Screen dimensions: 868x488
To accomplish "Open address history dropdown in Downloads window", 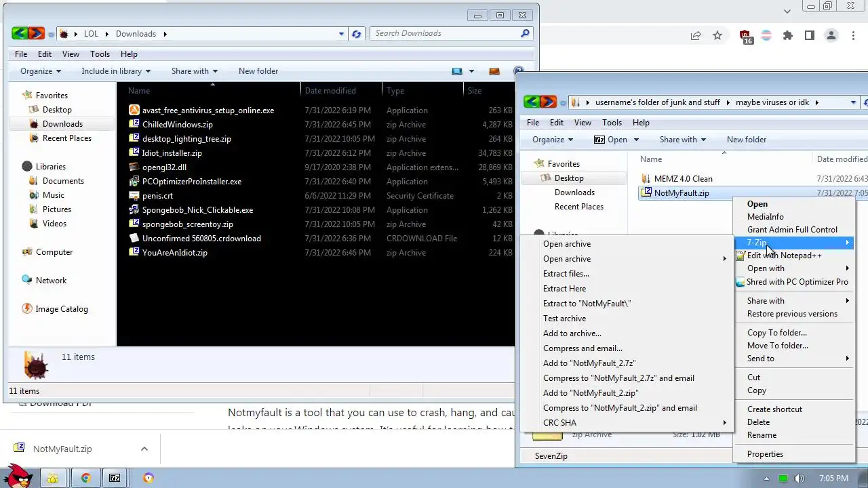I will tap(342, 33).
